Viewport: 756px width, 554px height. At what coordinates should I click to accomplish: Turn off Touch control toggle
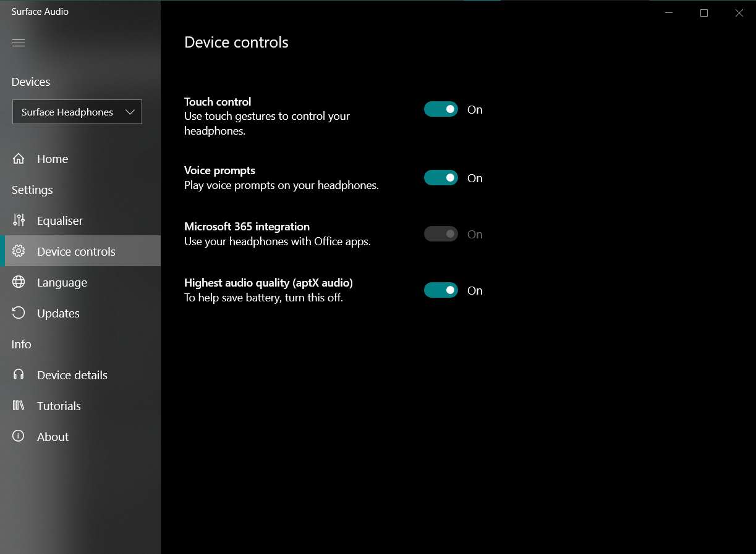pyautogui.click(x=441, y=109)
